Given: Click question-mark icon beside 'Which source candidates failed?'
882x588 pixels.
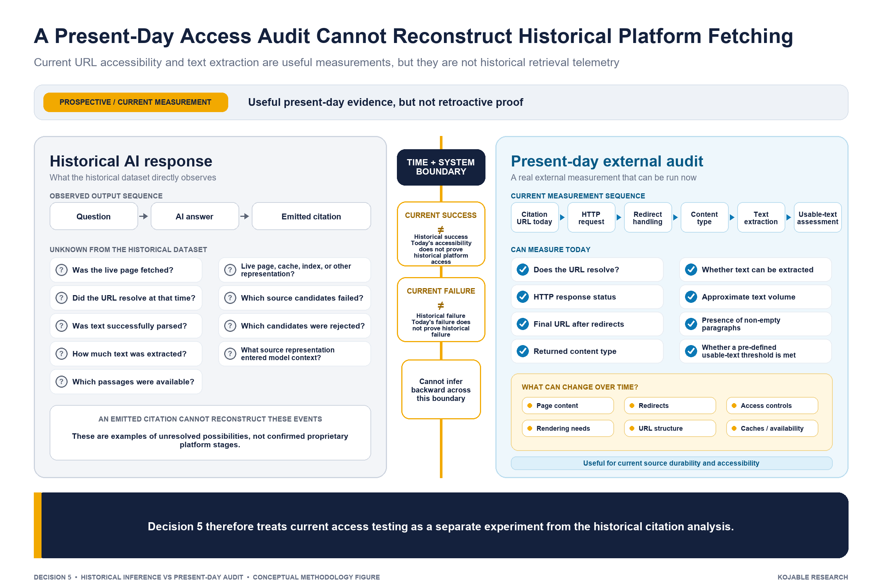Looking at the screenshot, I should (x=230, y=298).
